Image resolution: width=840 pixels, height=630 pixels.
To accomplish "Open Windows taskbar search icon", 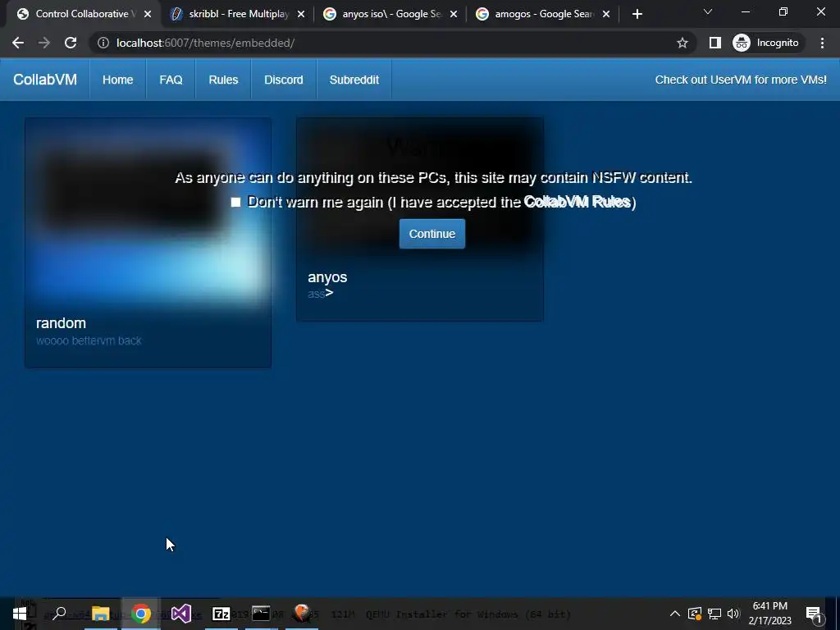I will point(59,614).
